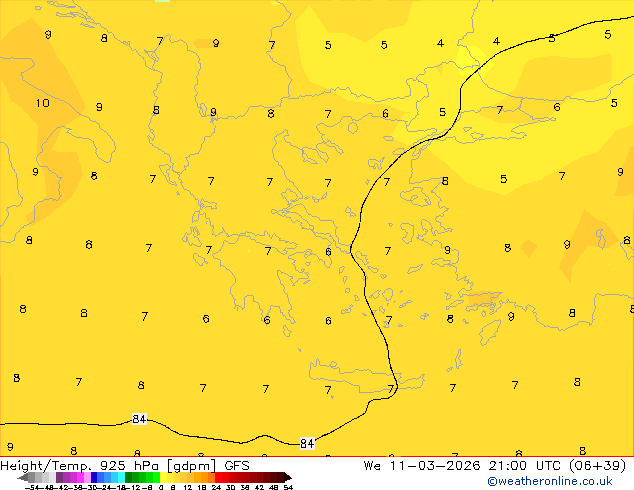Pick the magenta legend swatch
This screenshot has height=490, width=634.
80,477
